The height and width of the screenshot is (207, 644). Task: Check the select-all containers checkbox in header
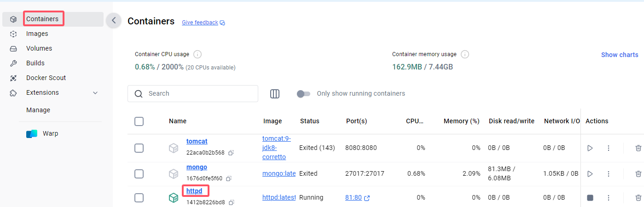coord(139,121)
